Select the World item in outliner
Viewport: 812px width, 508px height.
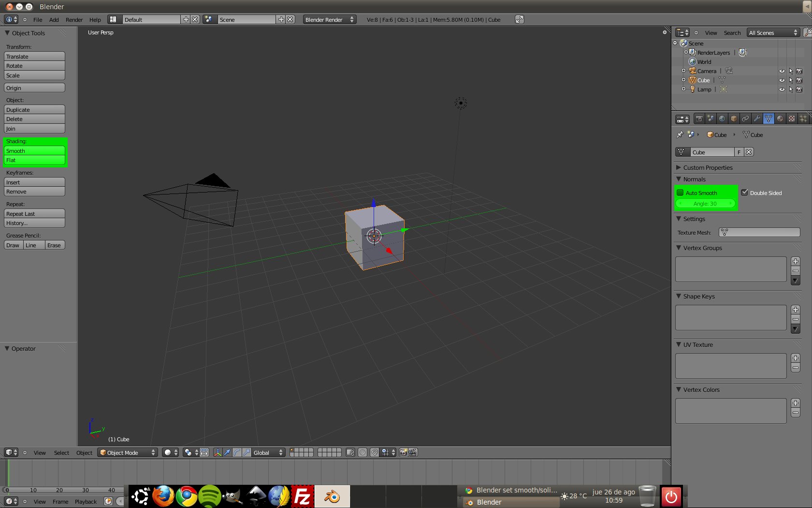(704, 62)
